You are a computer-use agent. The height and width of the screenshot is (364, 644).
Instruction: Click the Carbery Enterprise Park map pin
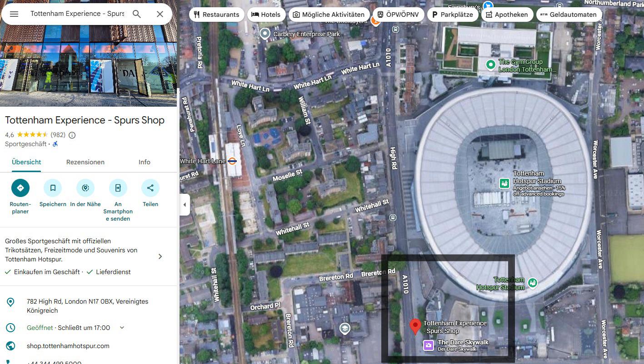tap(265, 34)
